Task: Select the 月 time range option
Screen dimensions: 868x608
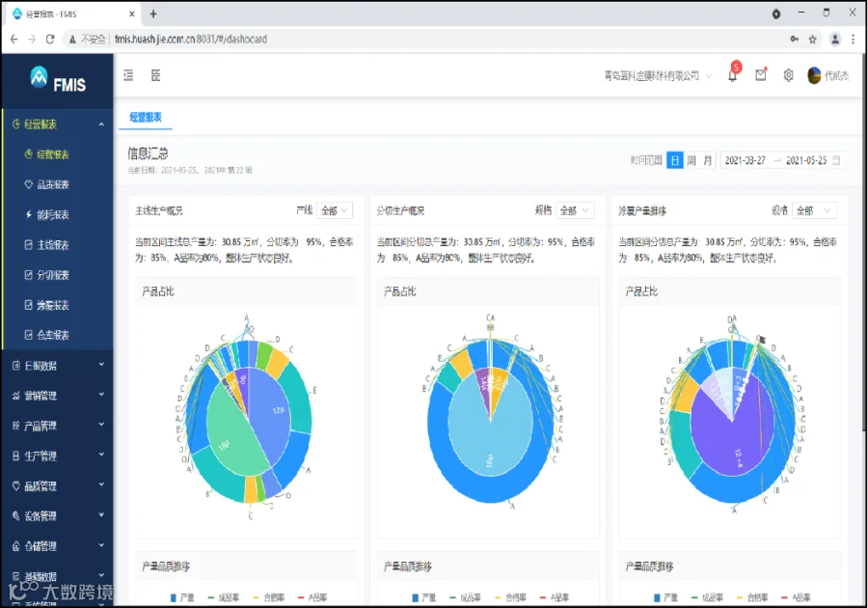Action: (x=708, y=160)
